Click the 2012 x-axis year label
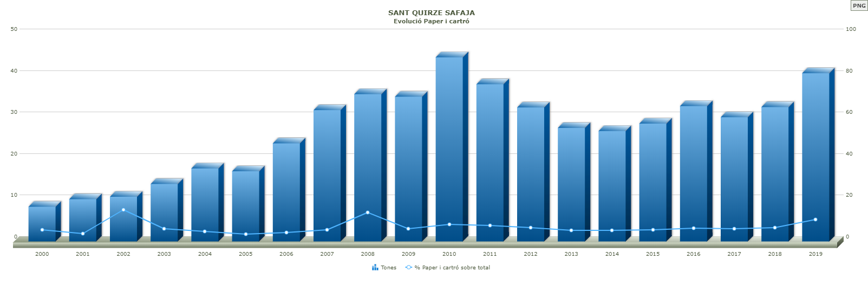 (x=531, y=254)
